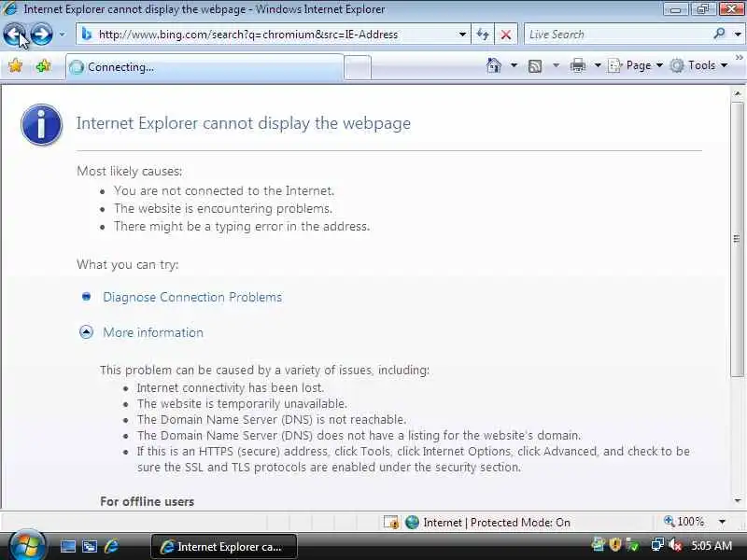Open the Windows Start orb

coord(27,545)
